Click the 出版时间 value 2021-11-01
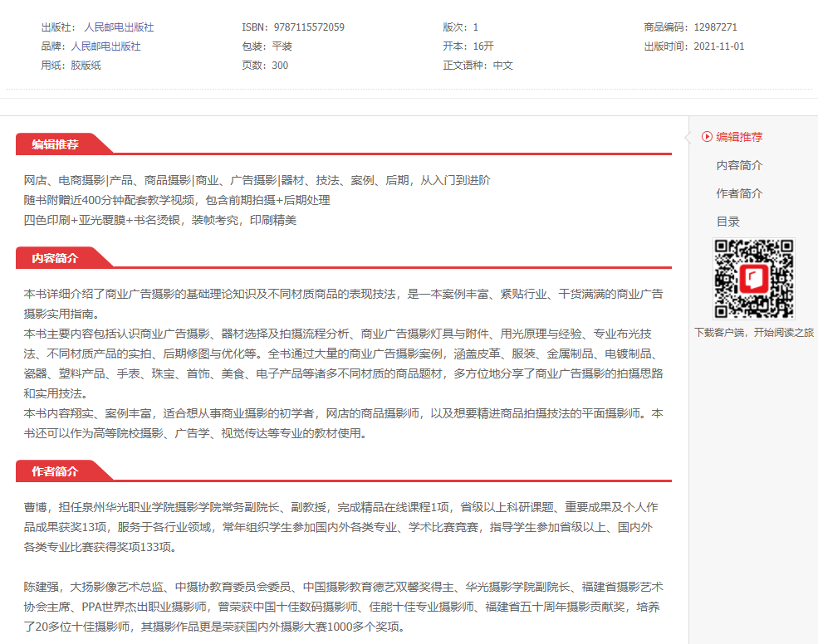Screen dimensions: 818x644 pyautogui.click(x=719, y=46)
